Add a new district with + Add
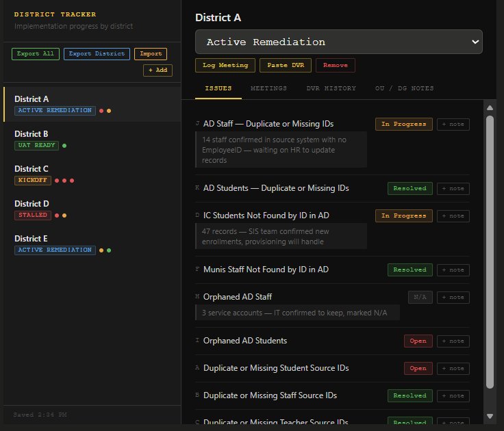The image size is (504, 431). pyautogui.click(x=157, y=70)
